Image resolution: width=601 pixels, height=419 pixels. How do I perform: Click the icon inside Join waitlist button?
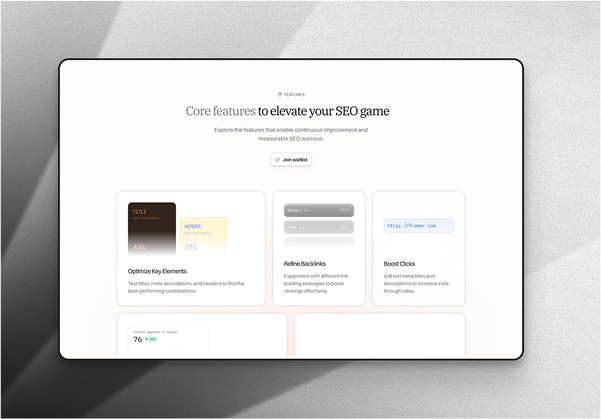click(277, 160)
